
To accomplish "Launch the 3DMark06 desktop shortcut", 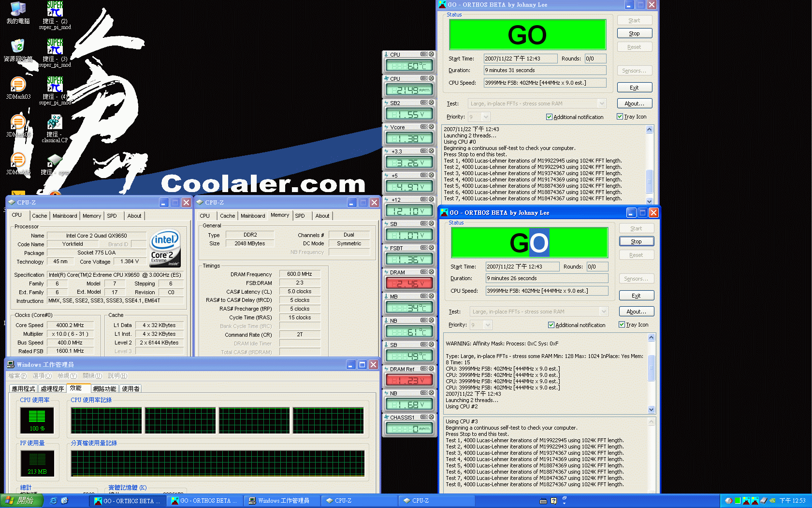I will [x=18, y=164].
